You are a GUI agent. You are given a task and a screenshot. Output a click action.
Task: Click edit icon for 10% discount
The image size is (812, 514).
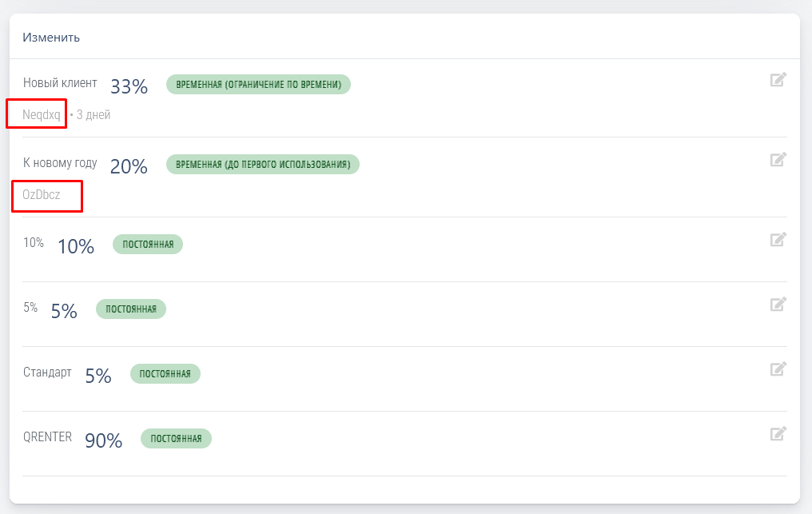tap(778, 239)
